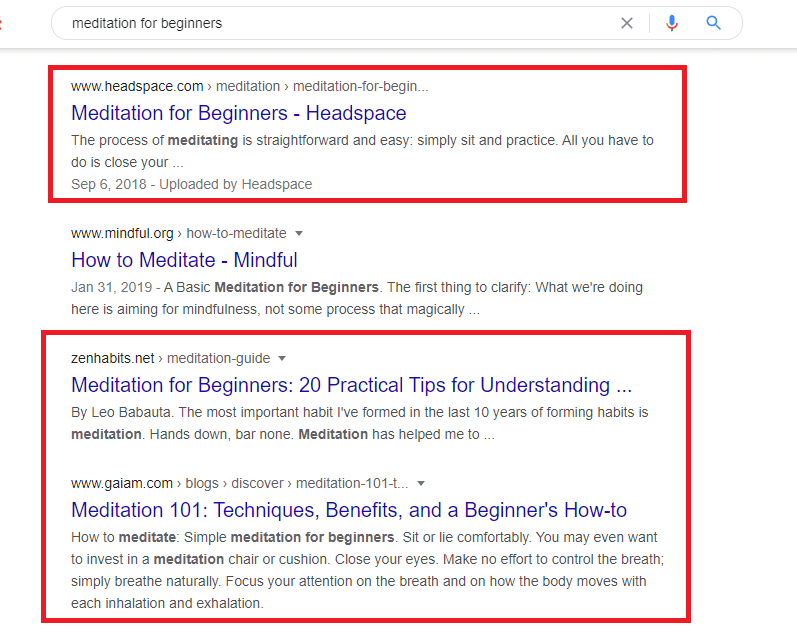The image size is (797, 632).
Task: Open 'How to Meditate - Mindful' result
Action: pyautogui.click(x=184, y=260)
